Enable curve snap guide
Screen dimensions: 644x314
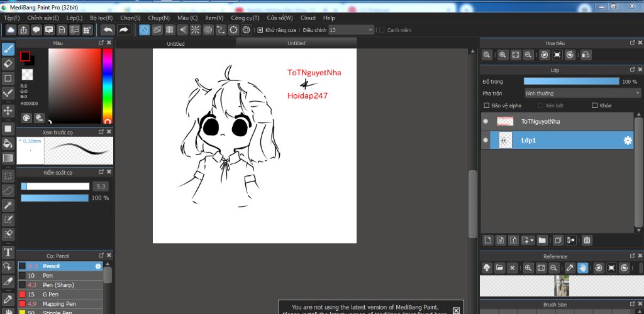(x=221, y=30)
